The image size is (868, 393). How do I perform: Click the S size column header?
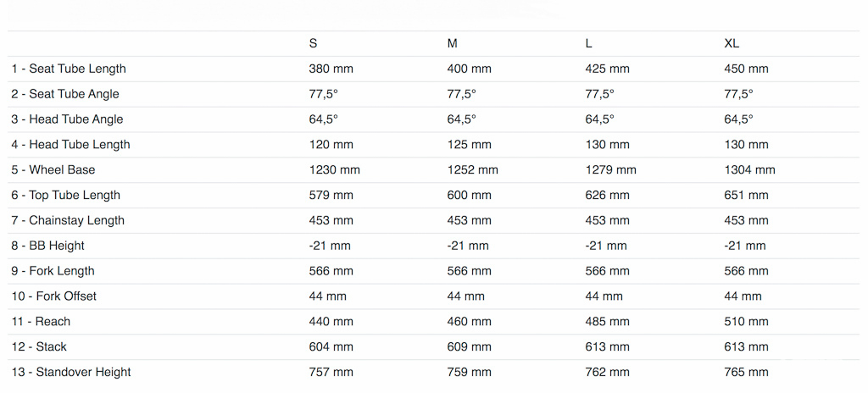click(314, 43)
